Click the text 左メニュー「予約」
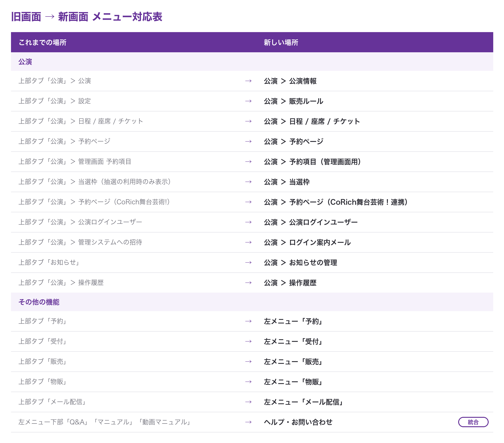The width and height of the screenshot is (504, 443). (x=293, y=321)
